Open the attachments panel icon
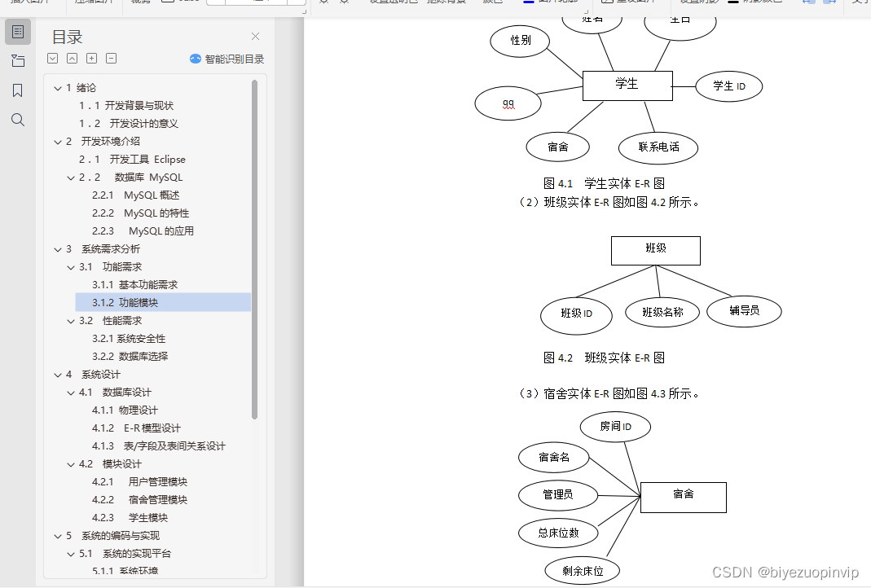Viewport: 871px width, 588px height. point(18,61)
